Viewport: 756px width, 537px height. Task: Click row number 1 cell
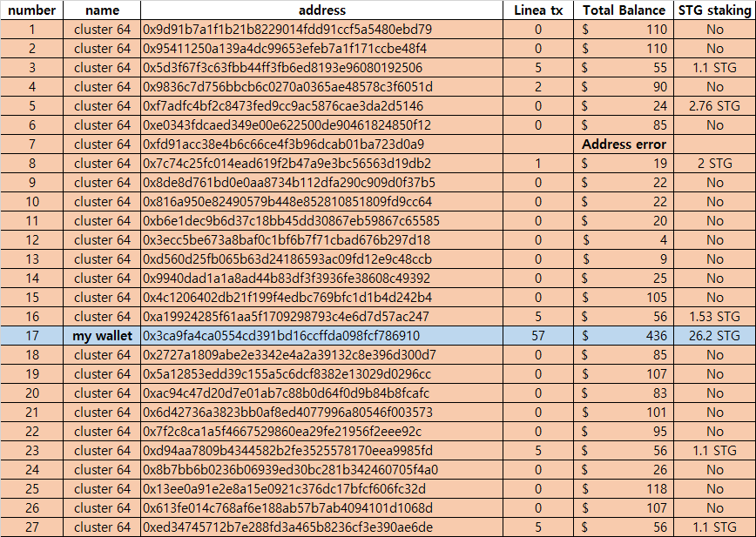point(32,30)
